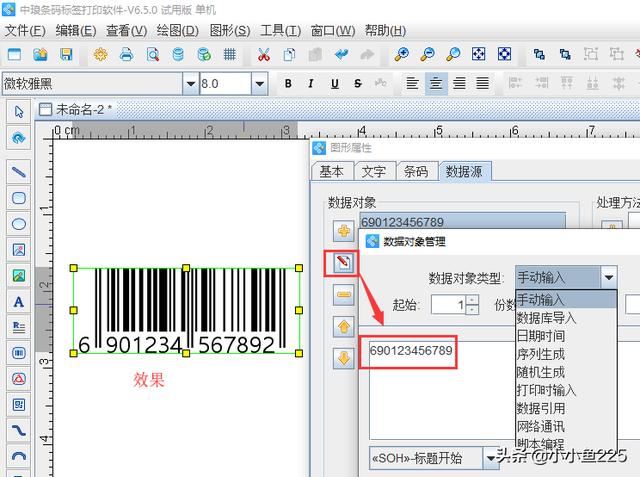Open the 图形(S) menu

(230, 31)
